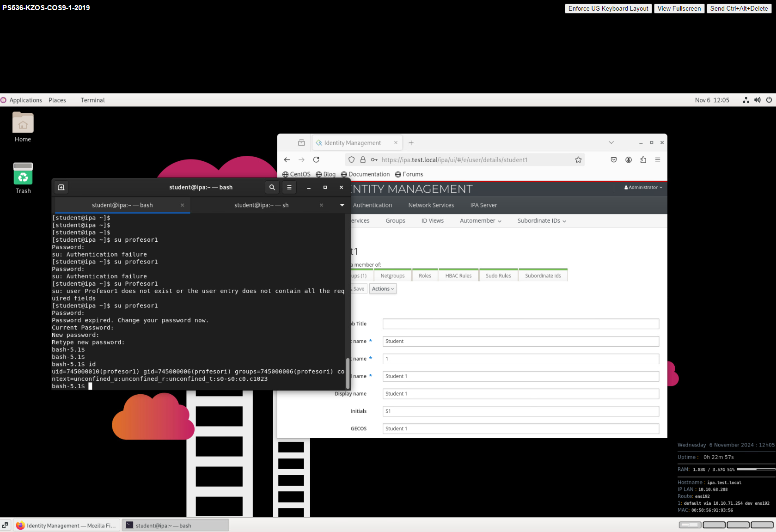The image size is (776, 532).
Task: Open the Documentation bookmark
Action: tap(365, 174)
